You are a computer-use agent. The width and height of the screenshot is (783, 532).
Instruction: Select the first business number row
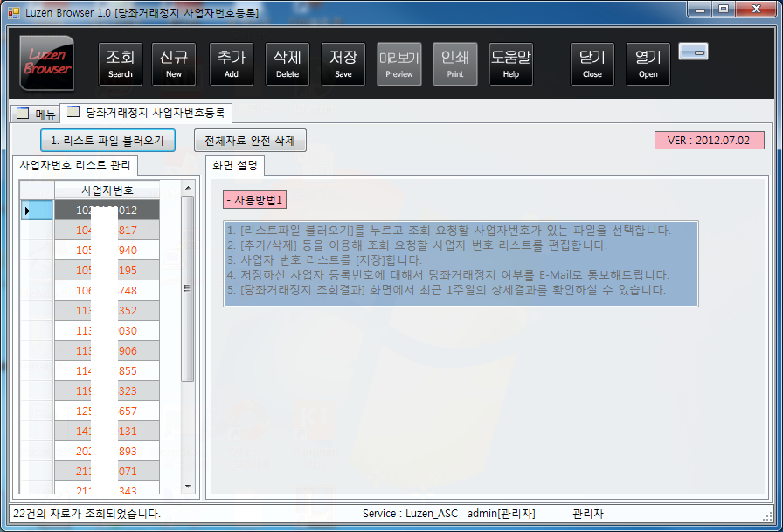[x=105, y=210]
